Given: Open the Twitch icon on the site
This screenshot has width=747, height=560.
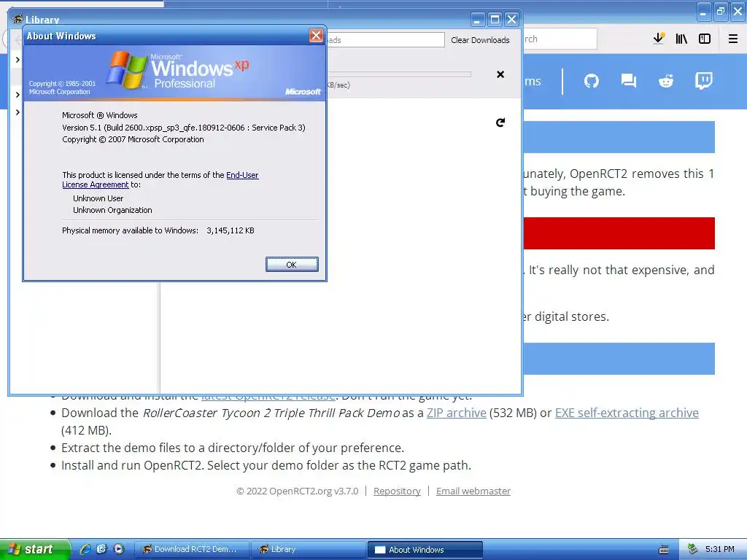Looking at the screenshot, I should (704, 81).
